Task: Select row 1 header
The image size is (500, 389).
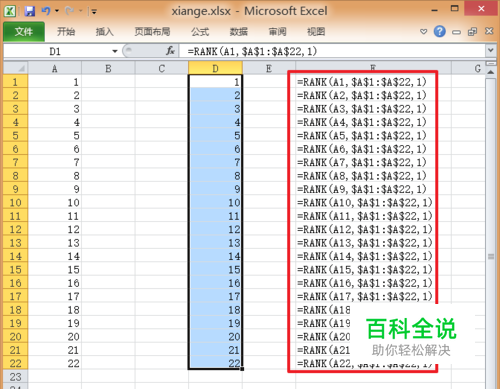Action: pos(15,82)
